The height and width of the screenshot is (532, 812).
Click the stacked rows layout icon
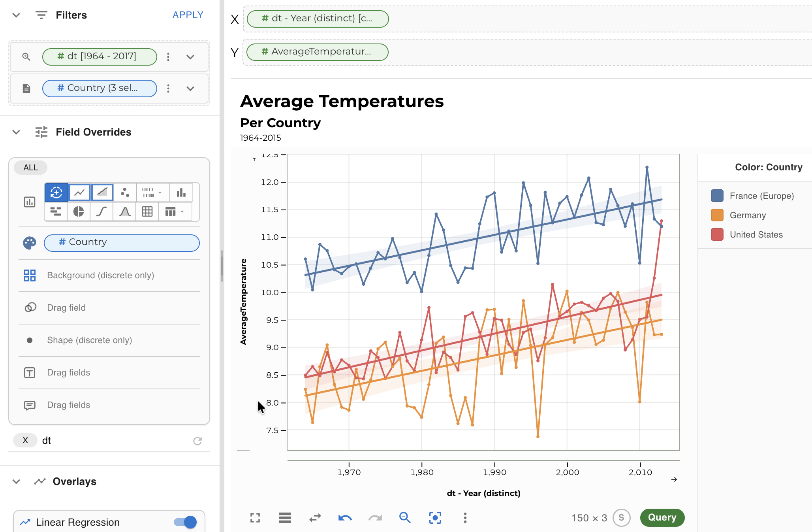(285, 518)
